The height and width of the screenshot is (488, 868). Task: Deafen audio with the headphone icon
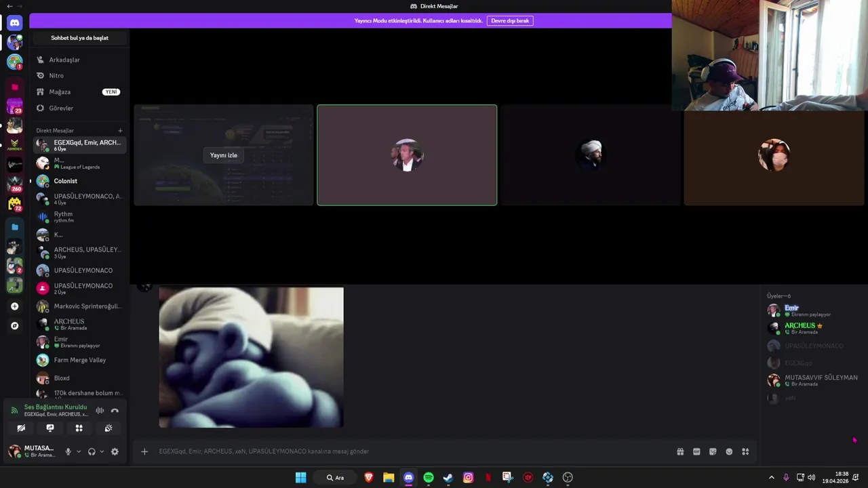92,452
